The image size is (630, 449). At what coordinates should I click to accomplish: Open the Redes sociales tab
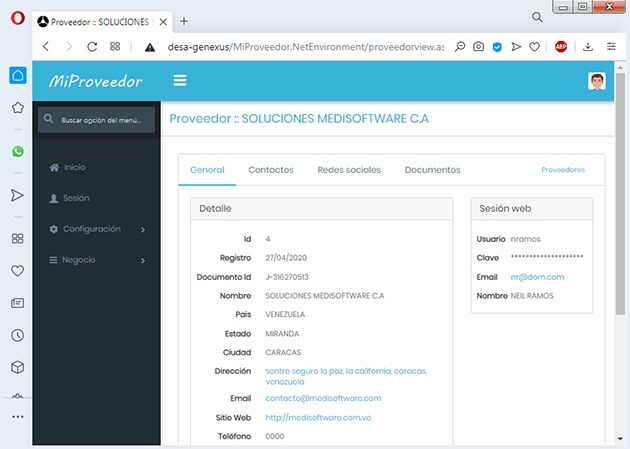click(x=349, y=170)
